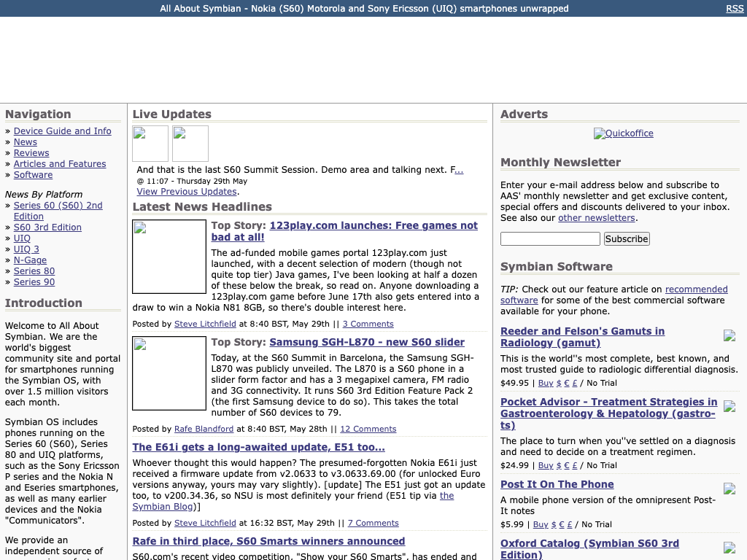Open Device Guide and Info

click(x=63, y=131)
